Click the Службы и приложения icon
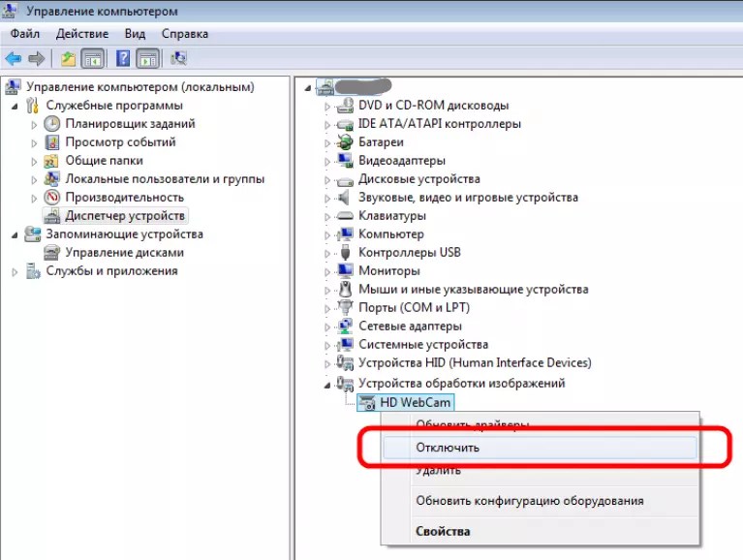743x560 pixels. (33, 271)
